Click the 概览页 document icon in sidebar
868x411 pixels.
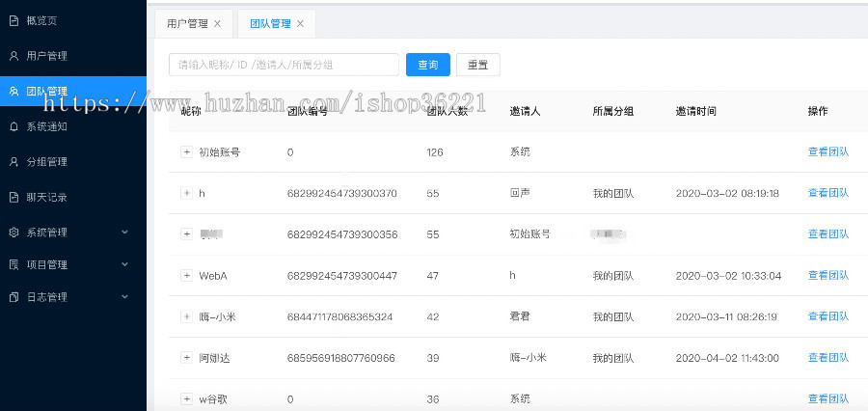click(14, 21)
